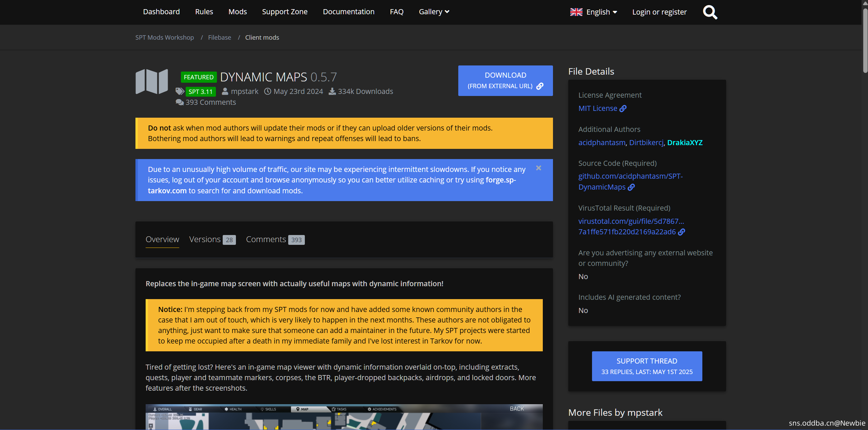Click the forge.sp-tarkov.com link in notice
This screenshot has height=430, width=868.
coord(331,185)
